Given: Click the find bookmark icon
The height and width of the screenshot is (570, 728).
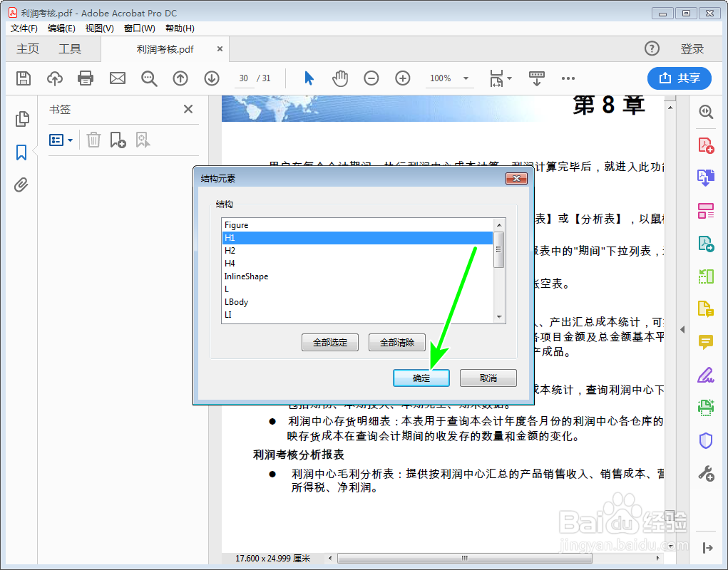Looking at the screenshot, I should 143,140.
